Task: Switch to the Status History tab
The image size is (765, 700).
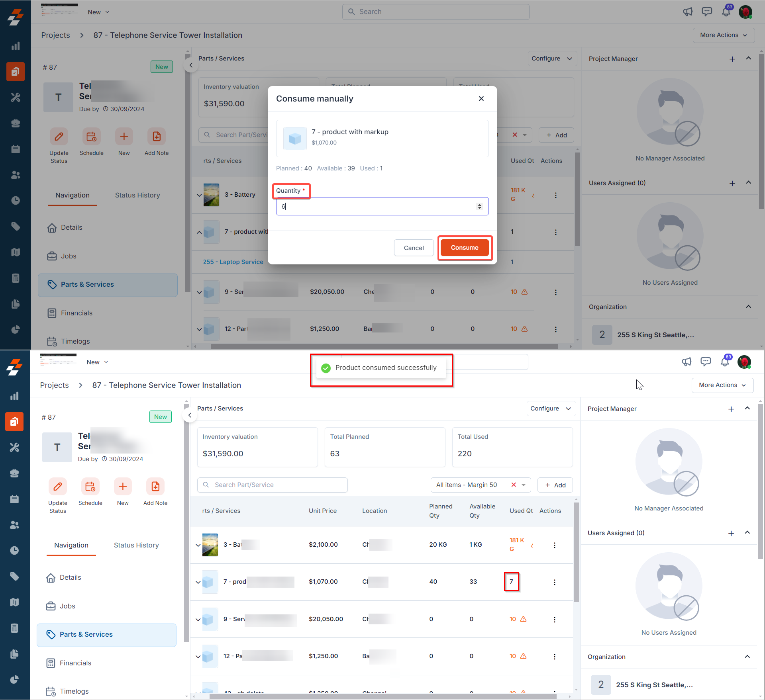Action: coord(136,545)
